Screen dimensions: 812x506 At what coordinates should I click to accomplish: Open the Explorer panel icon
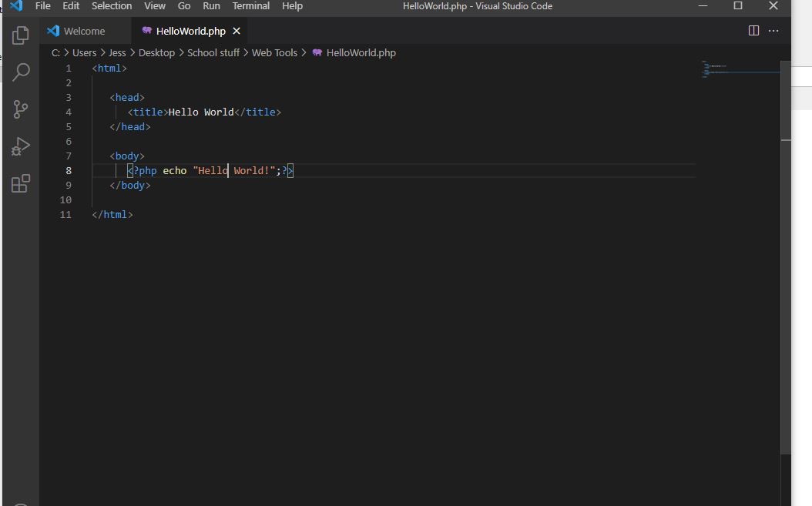click(21, 35)
